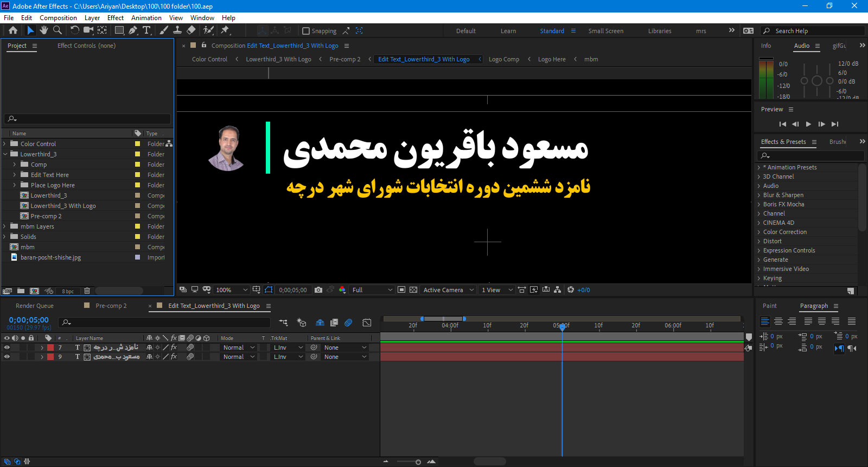Click Logo Comp in flowchart breadcrumb

(x=504, y=59)
